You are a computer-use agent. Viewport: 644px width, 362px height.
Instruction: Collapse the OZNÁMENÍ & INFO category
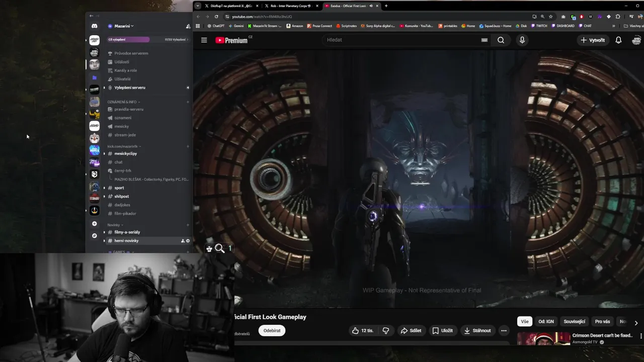click(x=123, y=102)
